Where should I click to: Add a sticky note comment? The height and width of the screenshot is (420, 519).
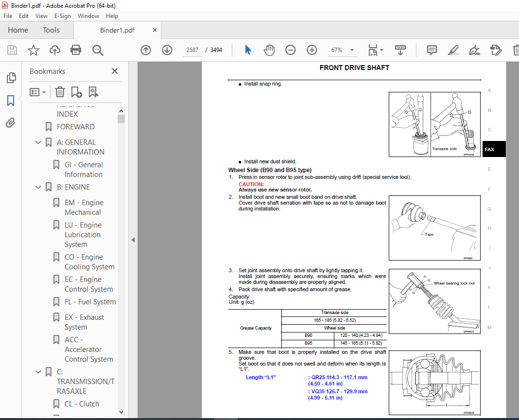tap(432, 50)
